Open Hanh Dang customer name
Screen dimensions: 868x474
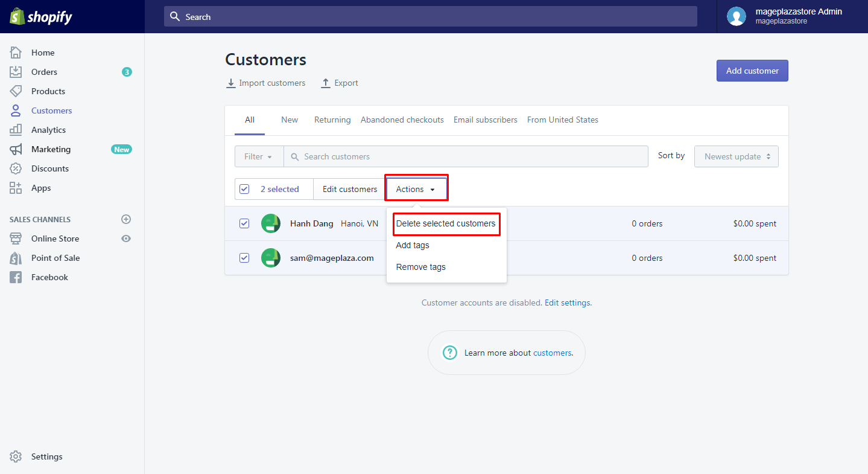tap(312, 223)
